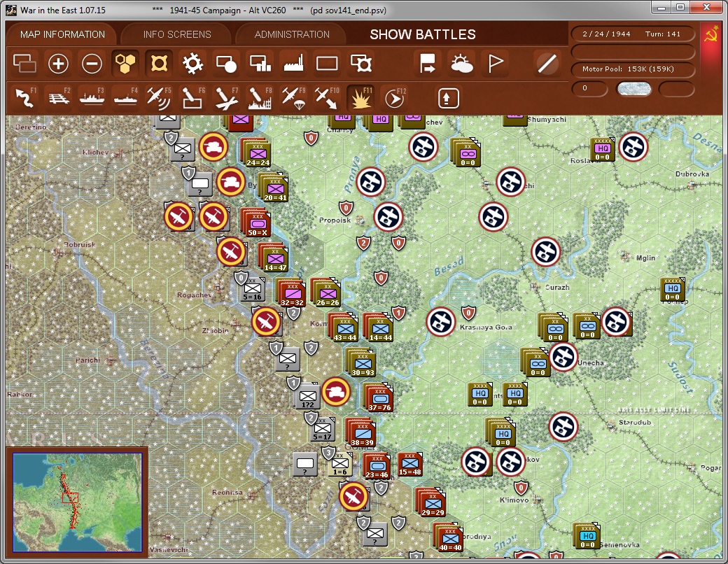Viewport: 728px width, 564px height.
Task: Toggle the rectangle-with-bars overlay icon
Action: click(x=260, y=64)
